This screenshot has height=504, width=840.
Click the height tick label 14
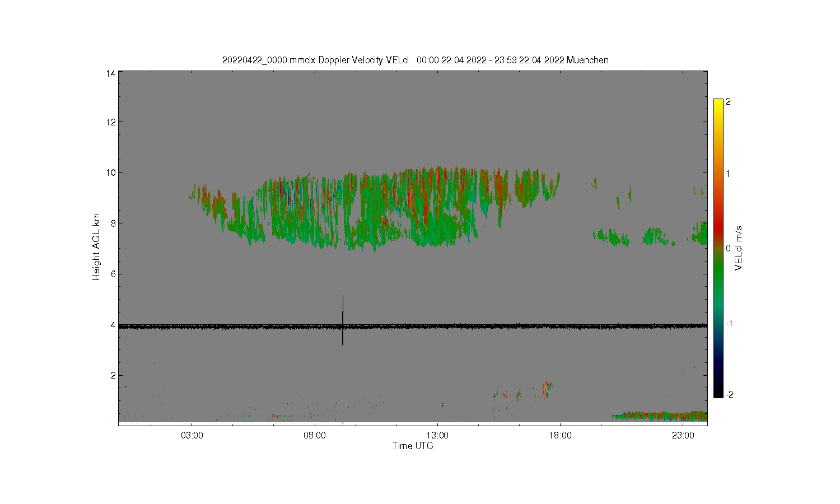tap(111, 73)
